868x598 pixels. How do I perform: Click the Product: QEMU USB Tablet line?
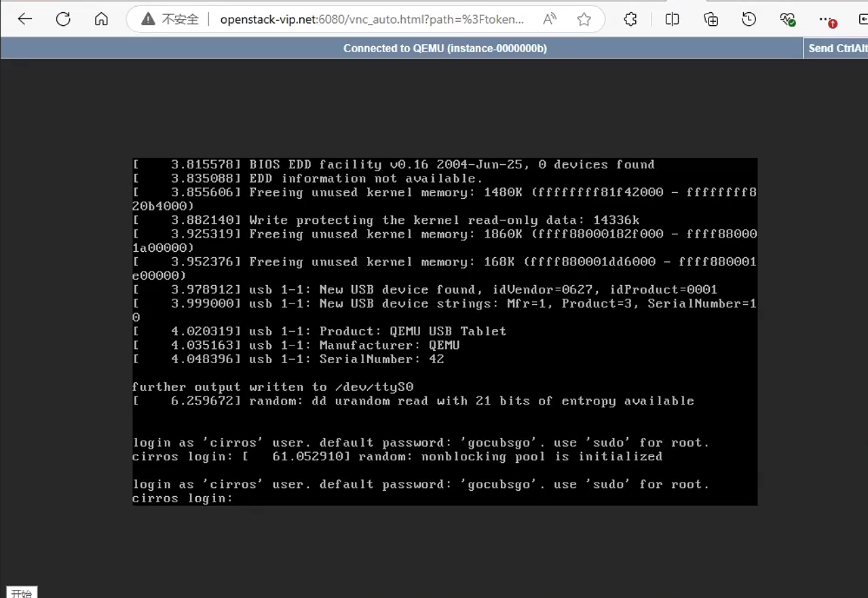point(320,331)
